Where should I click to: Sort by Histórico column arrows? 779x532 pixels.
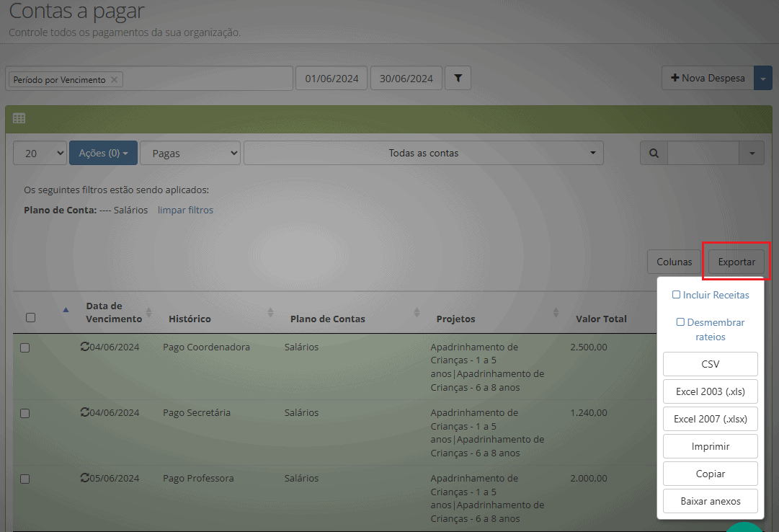[x=270, y=312]
